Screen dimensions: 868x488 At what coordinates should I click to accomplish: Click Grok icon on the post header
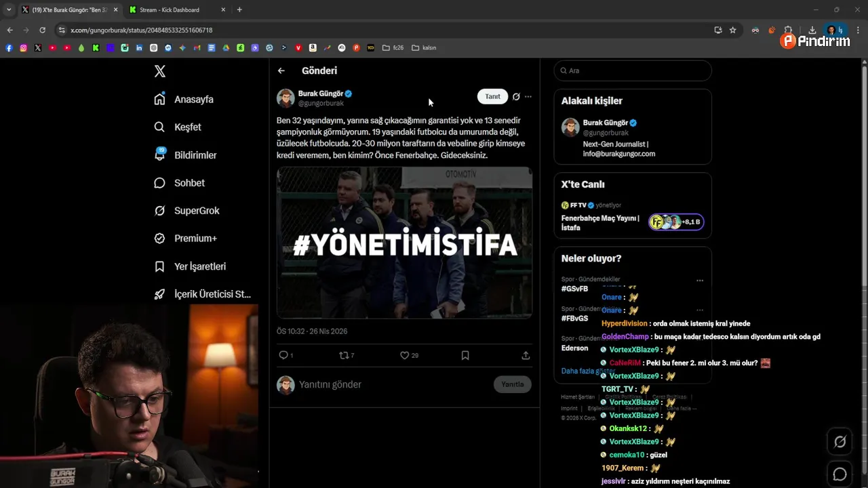(516, 96)
